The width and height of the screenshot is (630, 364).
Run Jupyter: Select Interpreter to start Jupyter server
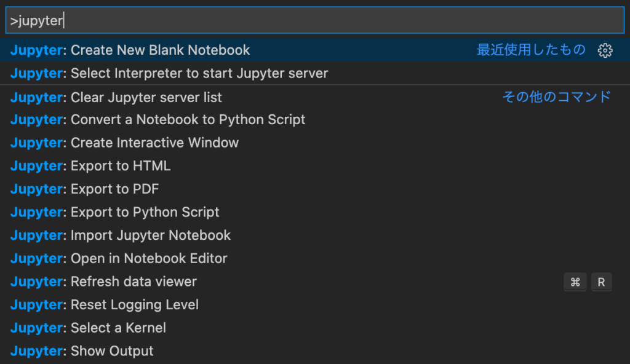tap(315, 73)
